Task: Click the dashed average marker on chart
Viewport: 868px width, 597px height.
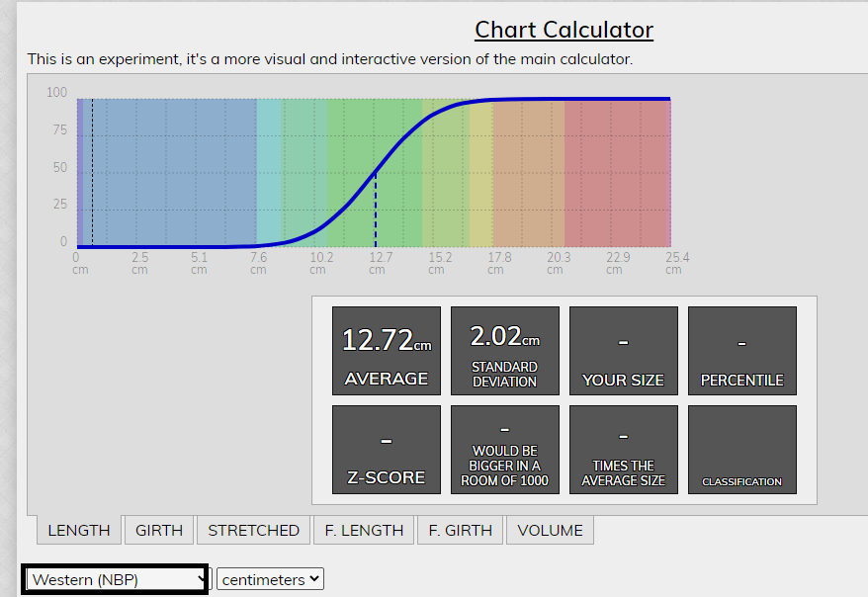Action: click(376, 210)
